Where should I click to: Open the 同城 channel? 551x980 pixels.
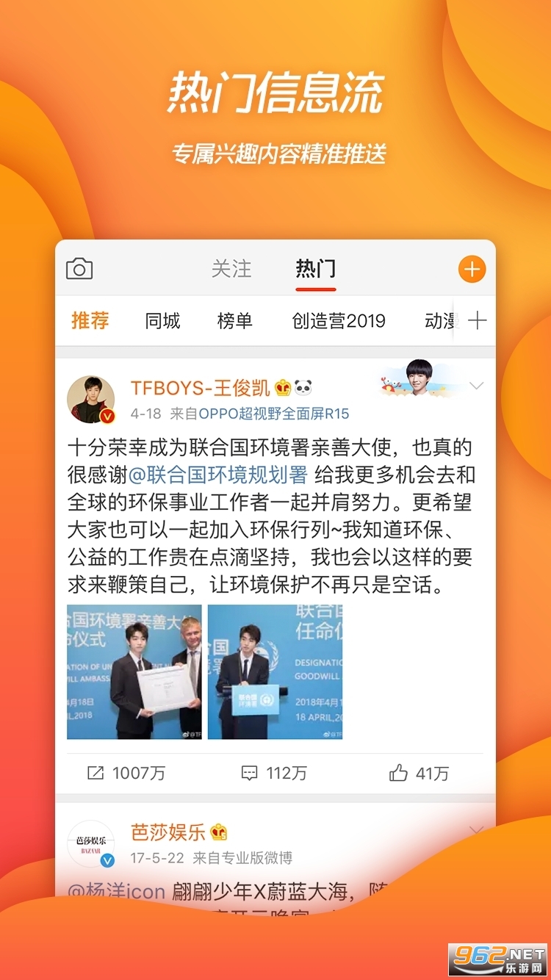tap(162, 321)
